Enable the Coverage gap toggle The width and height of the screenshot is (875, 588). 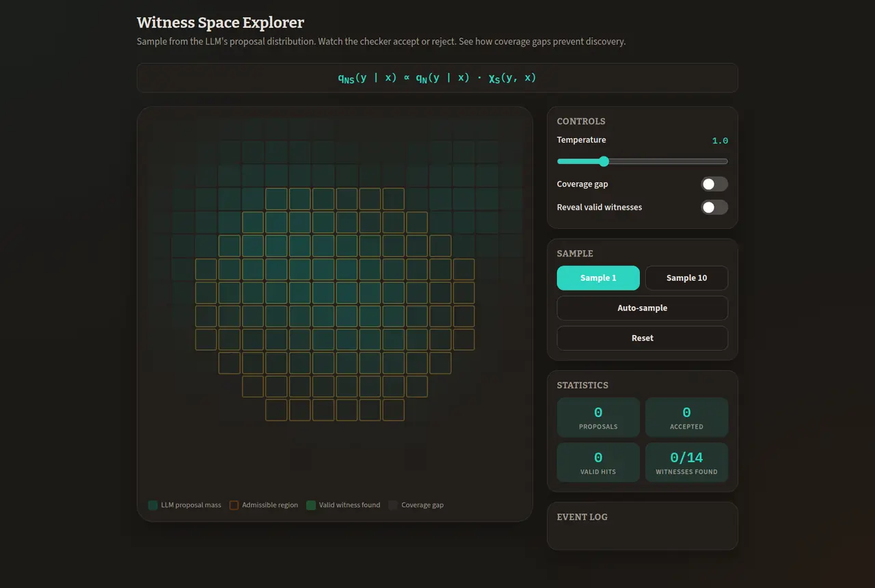click(714, 184)
